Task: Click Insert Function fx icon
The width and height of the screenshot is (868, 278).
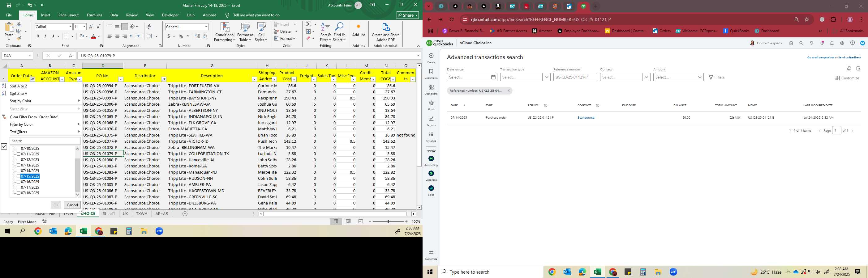Action: point(71,56)
